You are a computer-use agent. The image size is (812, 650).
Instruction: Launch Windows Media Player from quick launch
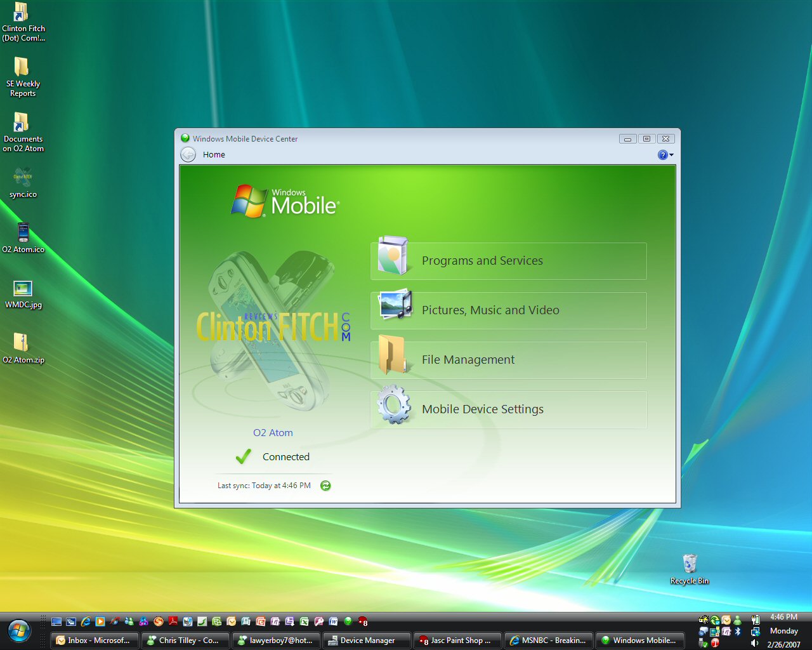point(100,622)
